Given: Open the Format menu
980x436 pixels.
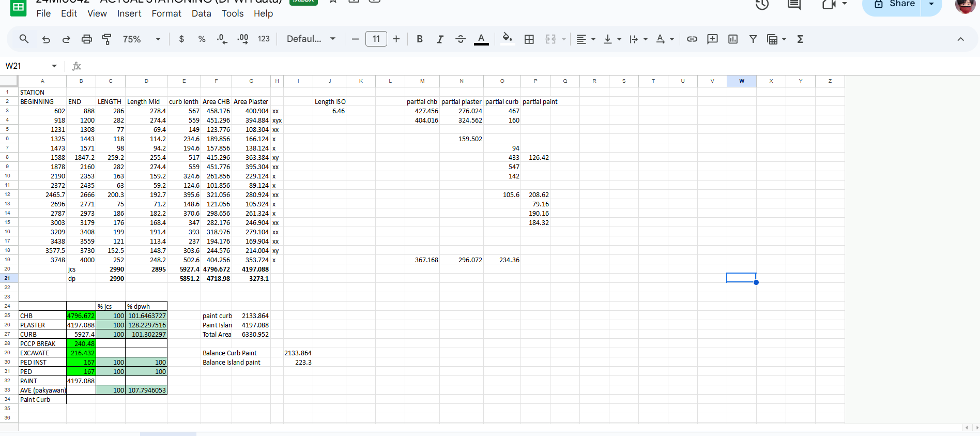Looking at the screenshot, I should tap(166, 13).
